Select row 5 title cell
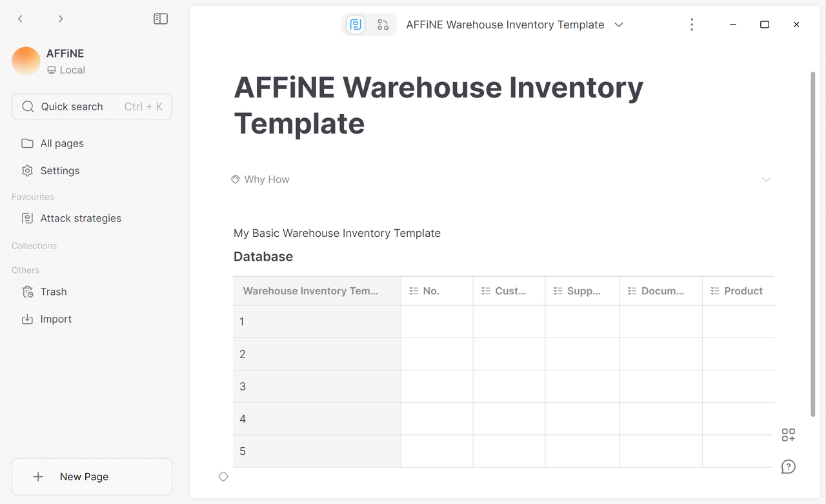 point(317,451)
